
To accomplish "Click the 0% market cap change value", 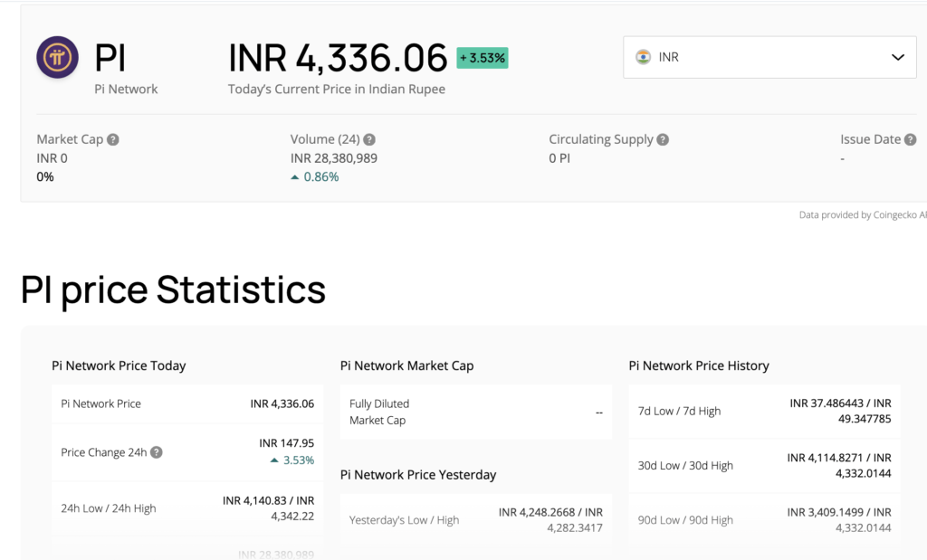I will click(x=45, y=177).
